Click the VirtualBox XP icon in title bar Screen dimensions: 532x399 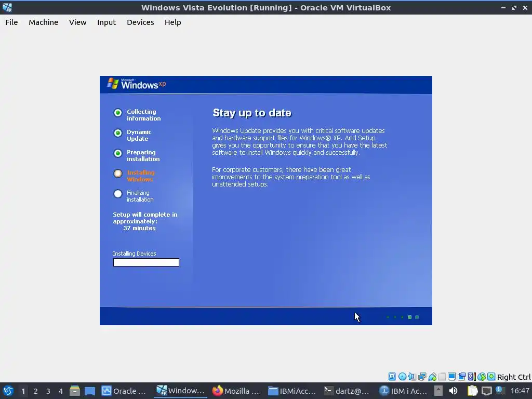(x=7, y=7)
